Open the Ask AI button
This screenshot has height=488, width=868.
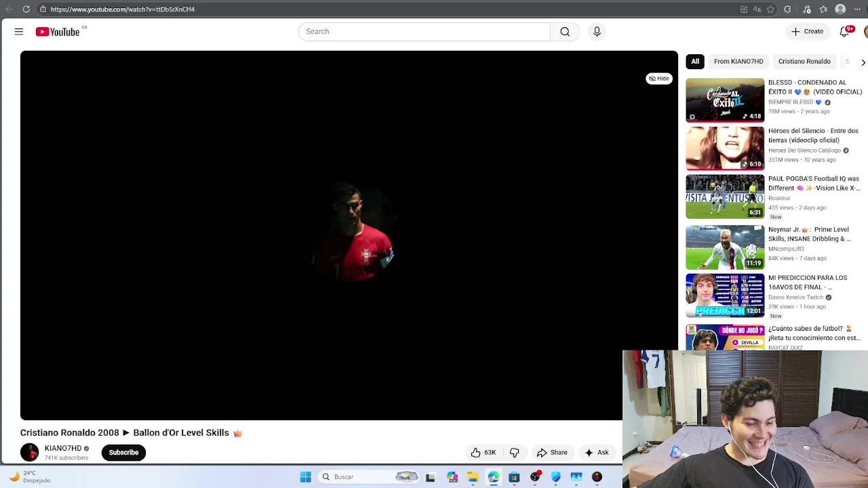pyautogui.click(x=597, y=453)
